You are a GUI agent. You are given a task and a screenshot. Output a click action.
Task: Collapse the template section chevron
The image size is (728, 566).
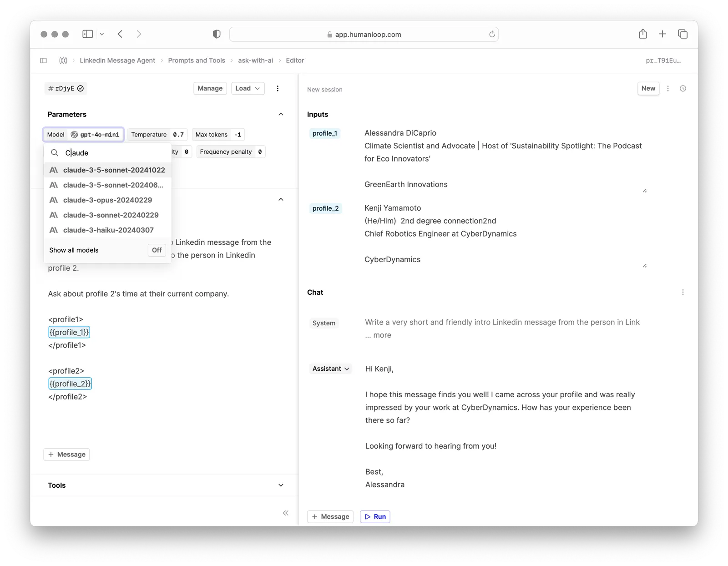[281, 199]
